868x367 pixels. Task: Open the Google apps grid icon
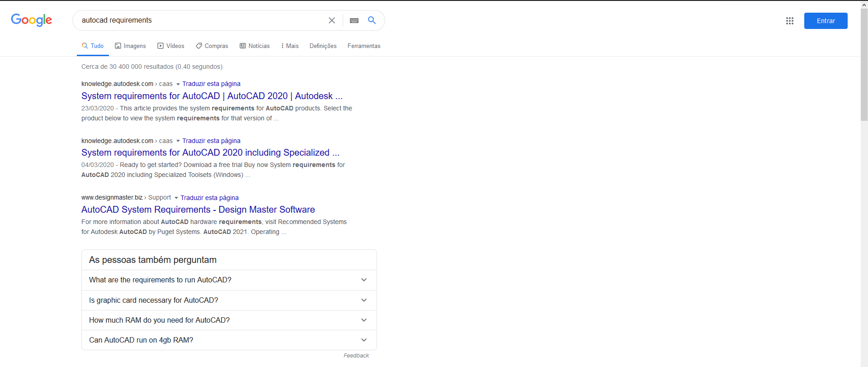(790, 21)
